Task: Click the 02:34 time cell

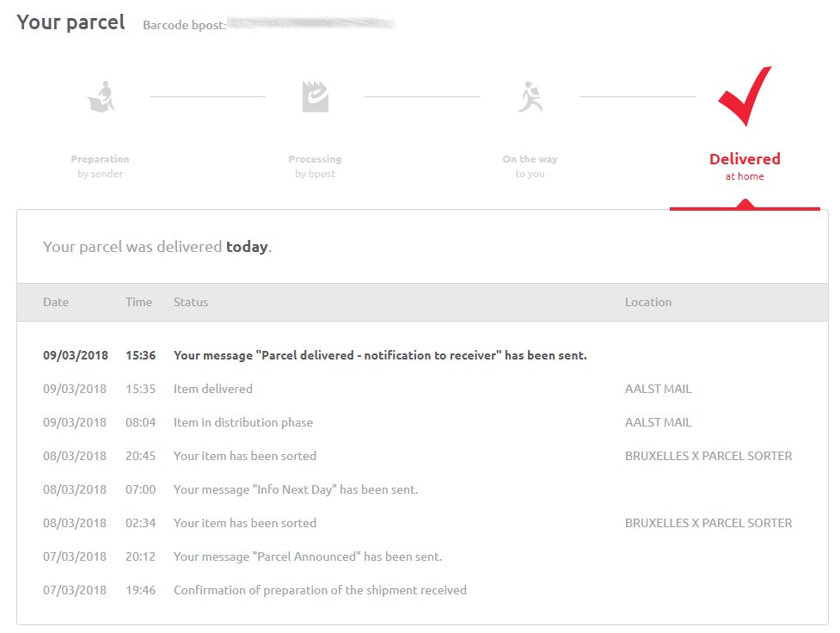Action: (x=141, y=523)
